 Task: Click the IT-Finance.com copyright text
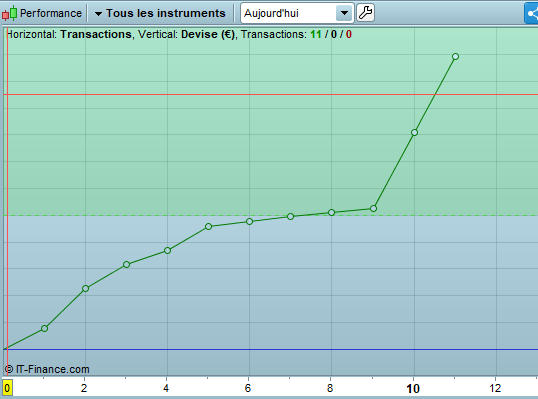point(47,369)
